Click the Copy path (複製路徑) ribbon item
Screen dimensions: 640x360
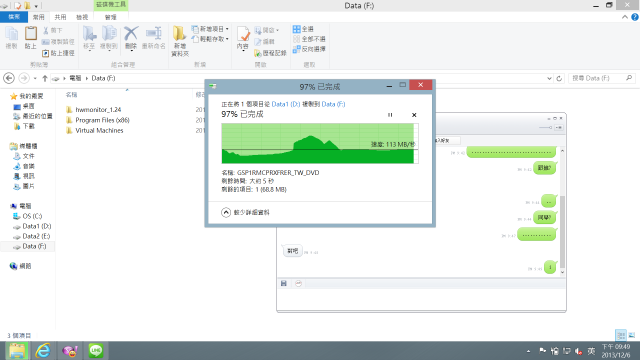tap(58, 42)
